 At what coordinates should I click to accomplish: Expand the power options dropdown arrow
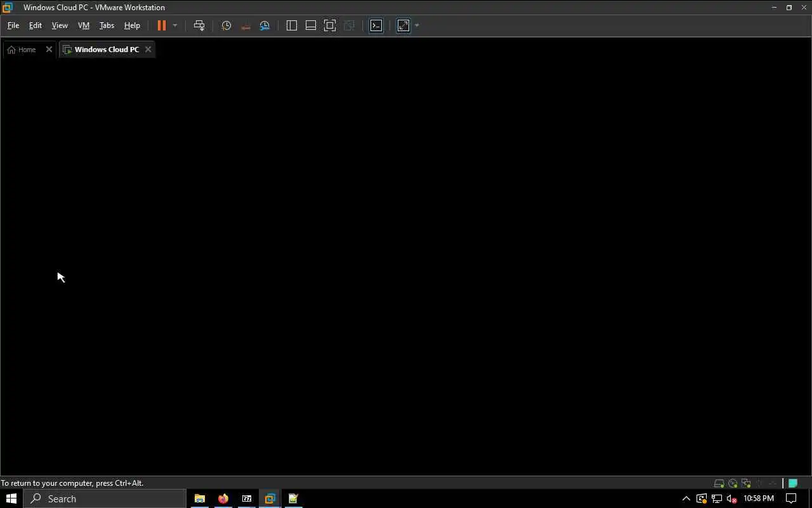[x=175, y=25]
